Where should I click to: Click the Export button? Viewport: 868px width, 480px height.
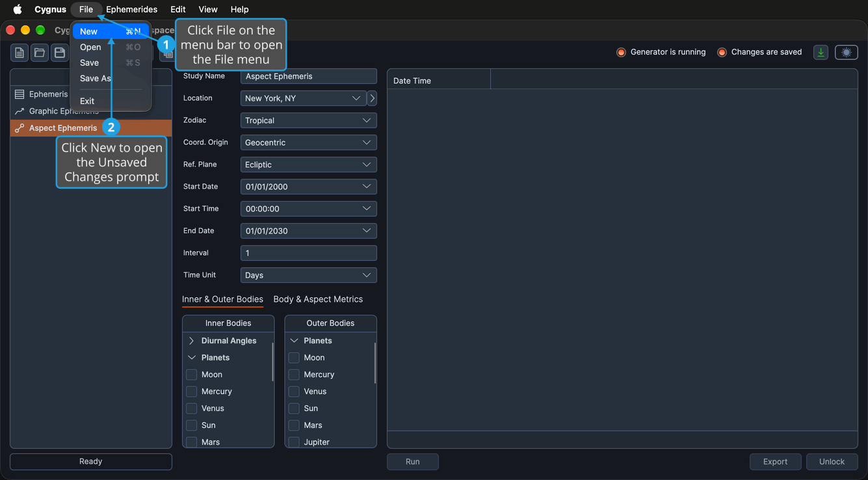point(776,462)
